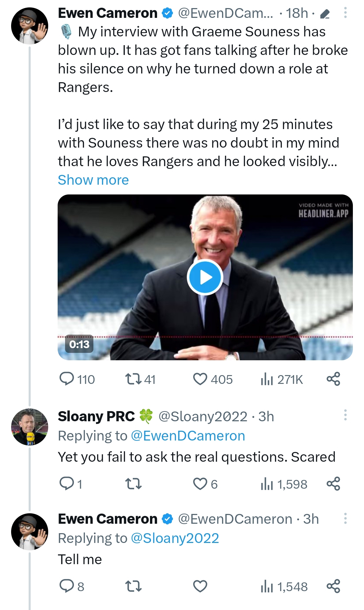The image size is (364, 610).
Task: Share the Graeme Souness interview tweet
Action: (333, 379)
